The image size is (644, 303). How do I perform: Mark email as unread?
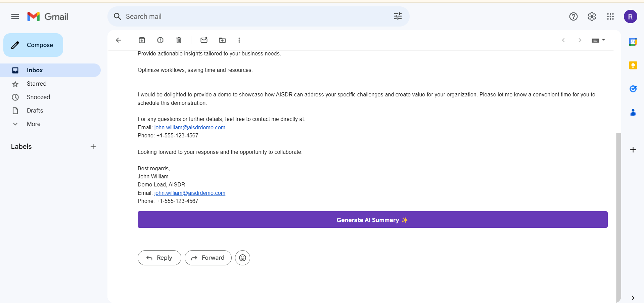(204, 40)
